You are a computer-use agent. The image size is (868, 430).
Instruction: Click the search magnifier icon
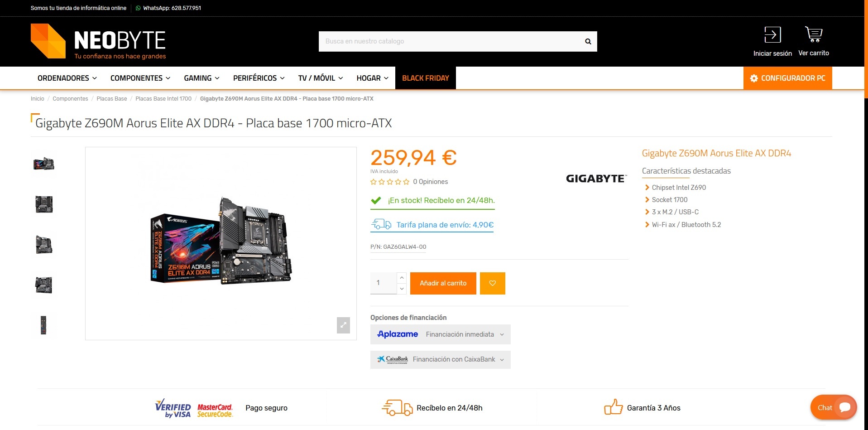(588, 41)
